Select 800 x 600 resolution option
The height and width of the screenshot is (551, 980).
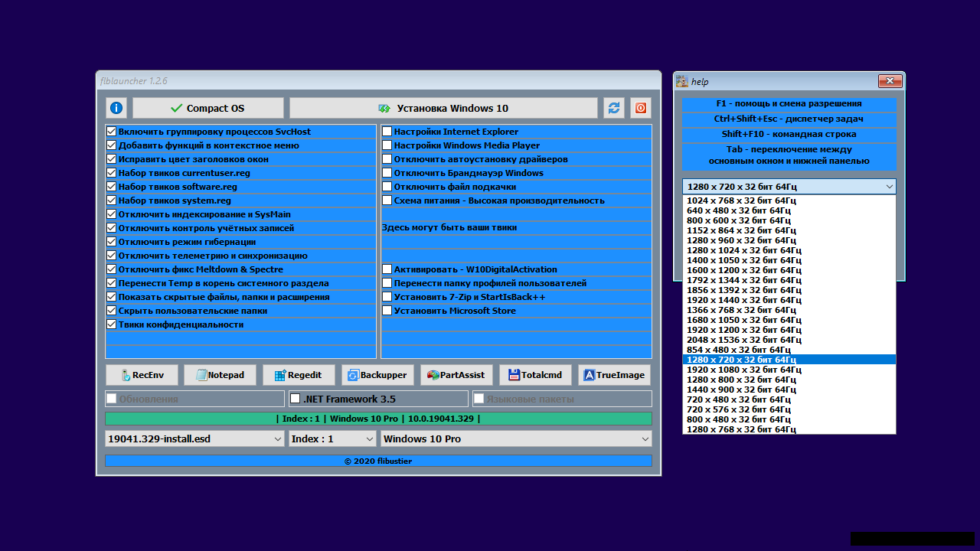[789, 220]
